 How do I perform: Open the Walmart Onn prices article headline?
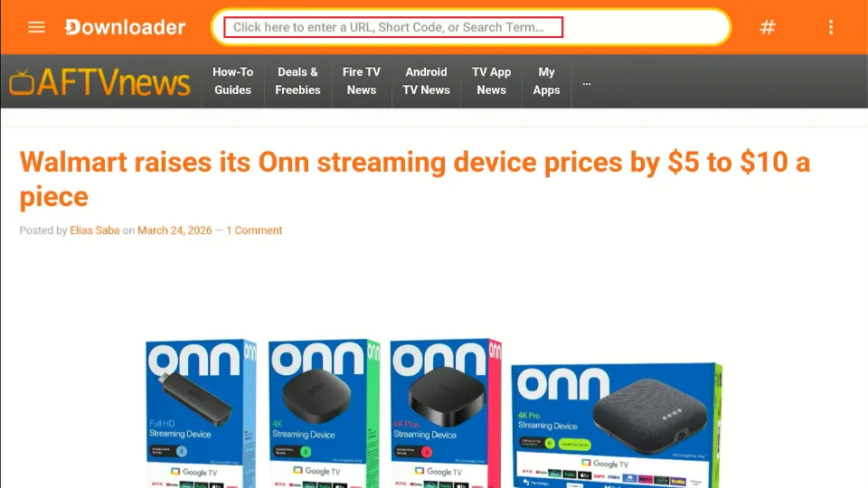point(415,179)
